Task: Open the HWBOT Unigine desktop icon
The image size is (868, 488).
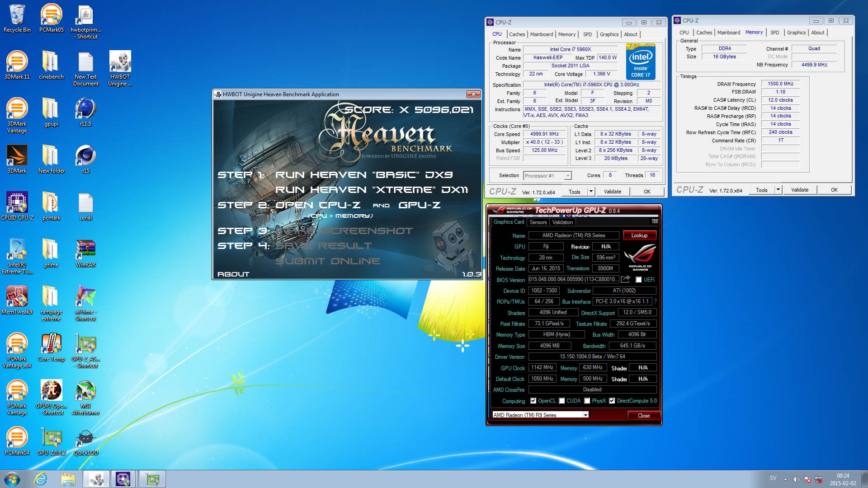Action: click(x=120, y=68)
